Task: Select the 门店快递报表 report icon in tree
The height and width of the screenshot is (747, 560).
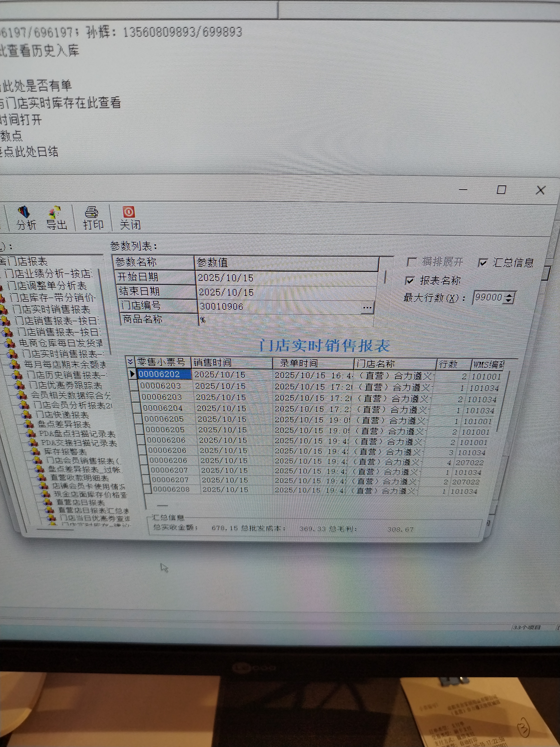Action: 27,415
